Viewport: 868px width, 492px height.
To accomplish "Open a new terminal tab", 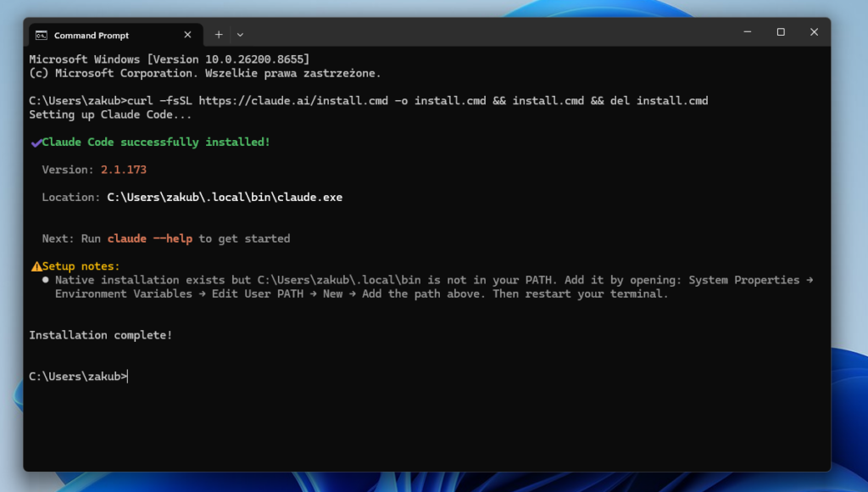I will (219, 35).
